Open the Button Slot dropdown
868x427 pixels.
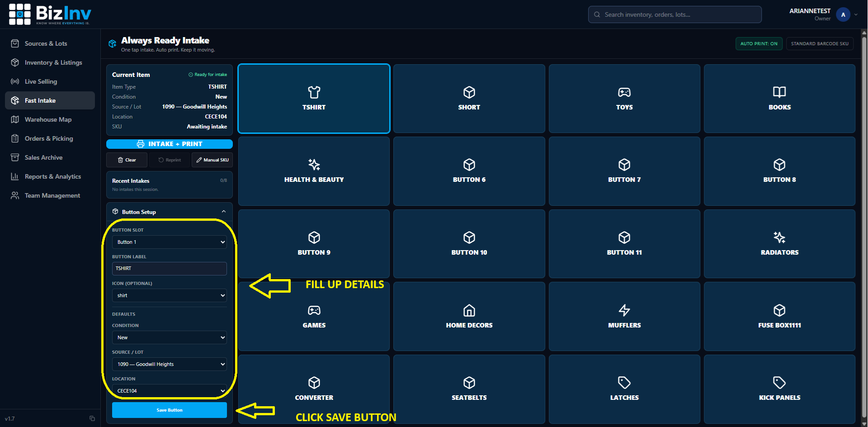tap(170, 242)
